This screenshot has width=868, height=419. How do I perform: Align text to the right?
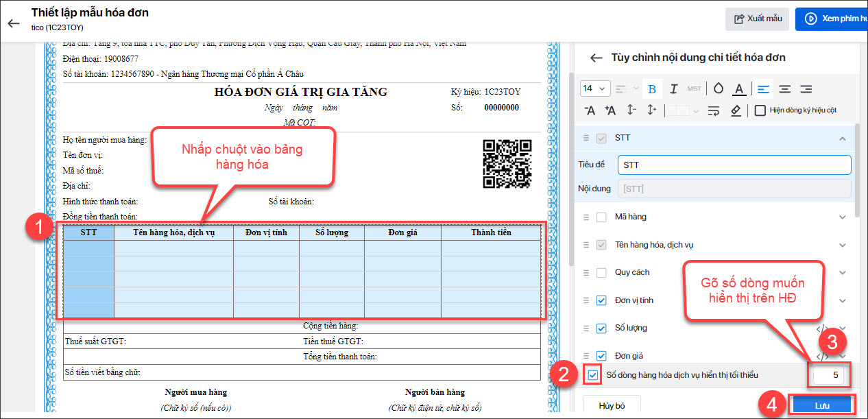(806, 89)
